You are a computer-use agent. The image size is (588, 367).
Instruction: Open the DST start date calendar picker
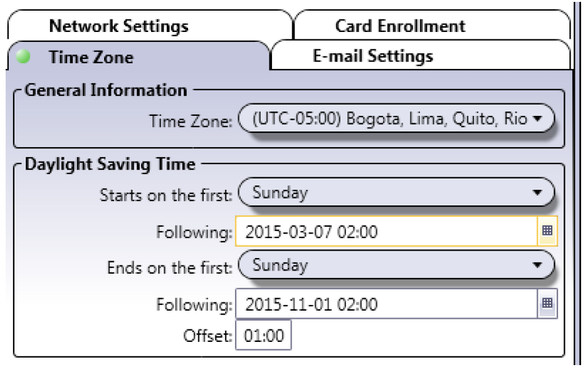point(547,230)
